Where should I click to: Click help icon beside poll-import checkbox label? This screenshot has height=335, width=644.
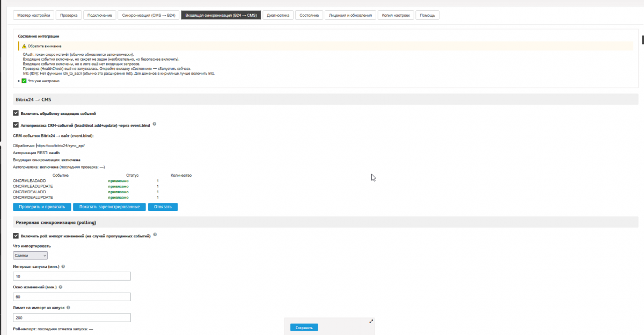(155, 235)
